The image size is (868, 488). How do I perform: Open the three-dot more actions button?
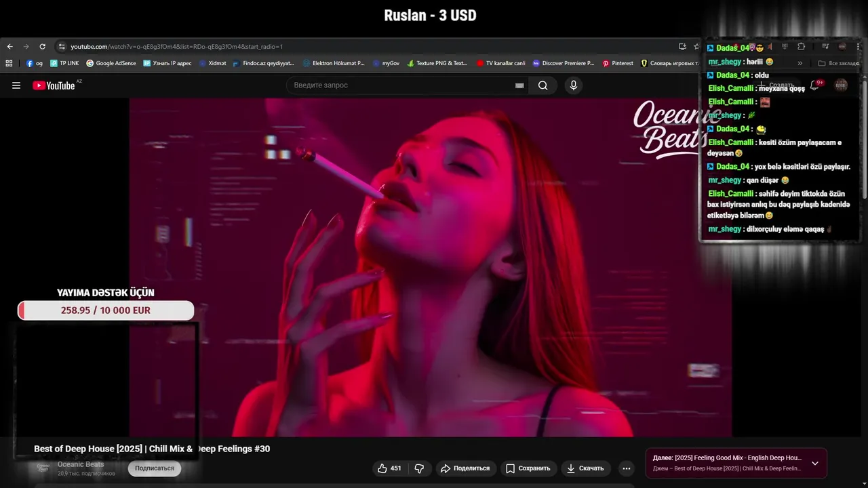[x=627, y=468]
